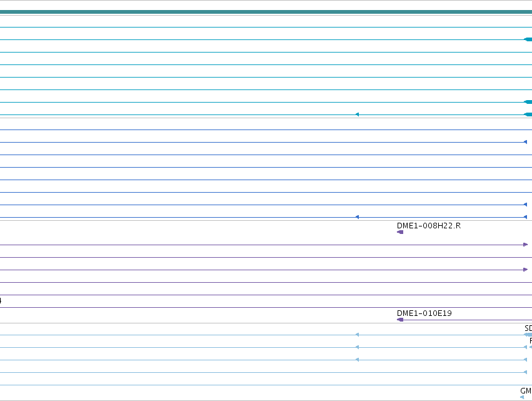Screen dimensions: 532x401
Task: Click the light-blue arrow under GM label
Action: (x=522, y=397)
